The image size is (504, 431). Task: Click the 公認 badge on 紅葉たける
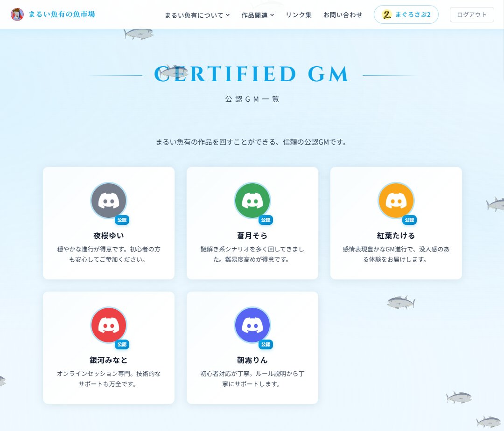click(x=410, y=220)
